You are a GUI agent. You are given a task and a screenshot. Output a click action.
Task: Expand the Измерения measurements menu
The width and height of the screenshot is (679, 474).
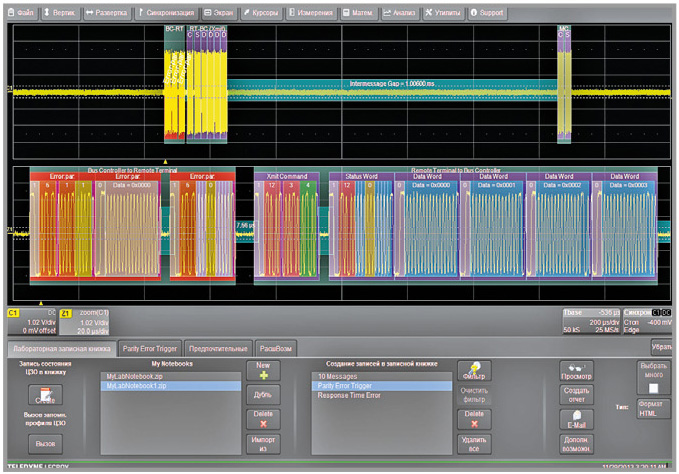[x=312, y=12]
